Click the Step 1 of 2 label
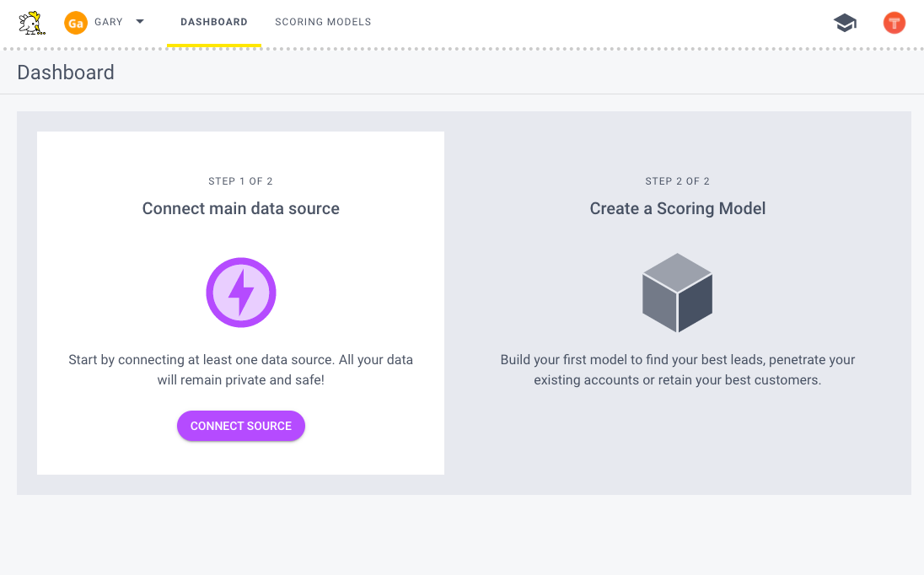Screen dimensions: 924x575 241,181
